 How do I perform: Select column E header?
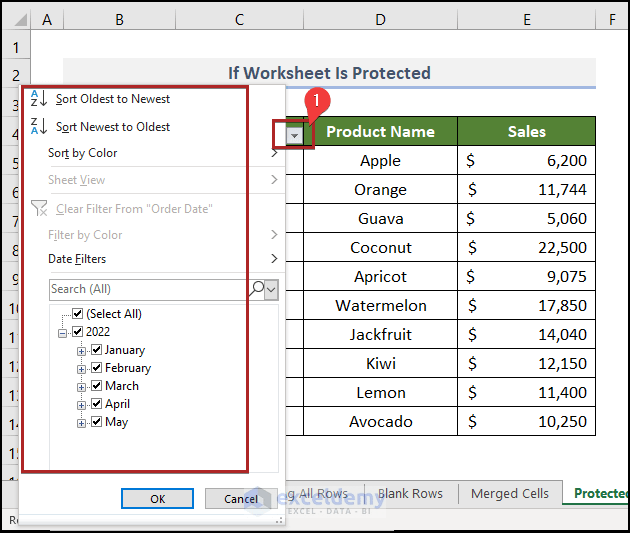[526, 19]
